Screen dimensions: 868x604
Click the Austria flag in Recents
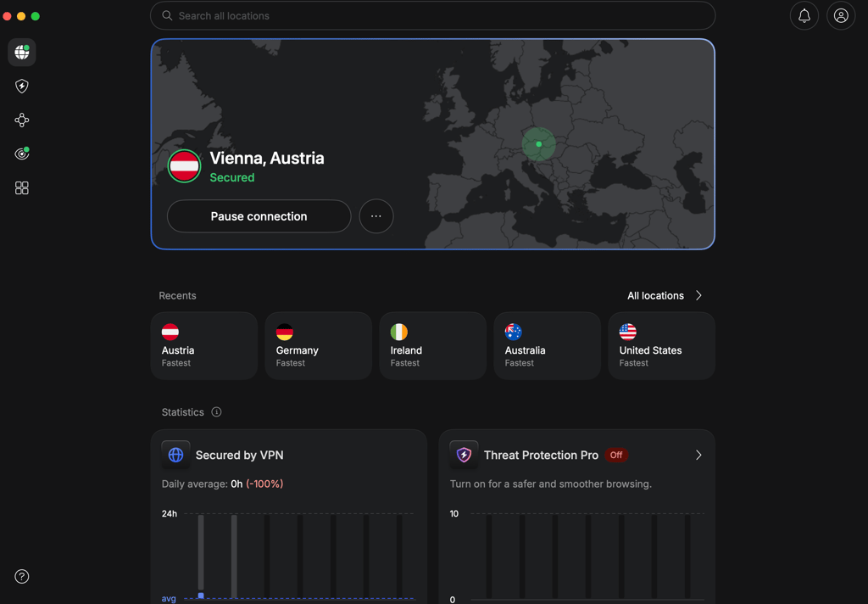(170, 332)
